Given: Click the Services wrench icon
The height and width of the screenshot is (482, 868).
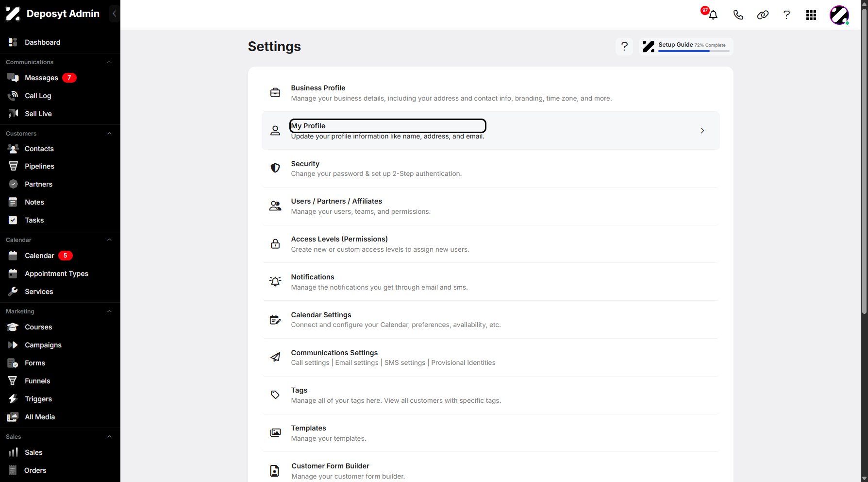Looking at the screenshot, I should (13, 292).
